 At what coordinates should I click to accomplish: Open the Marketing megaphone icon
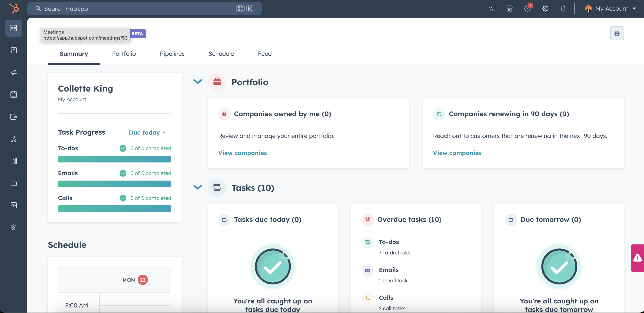coord(14,72)
